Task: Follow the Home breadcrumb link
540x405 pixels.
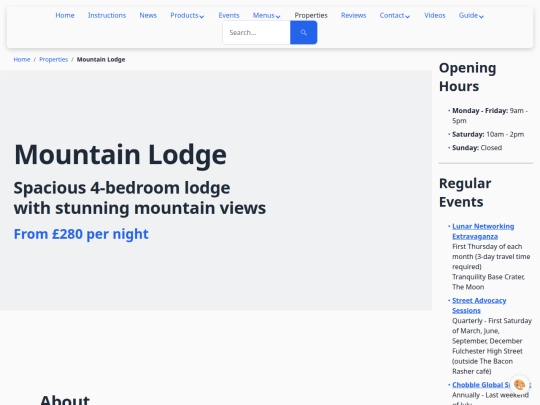Action: (22, 60)
